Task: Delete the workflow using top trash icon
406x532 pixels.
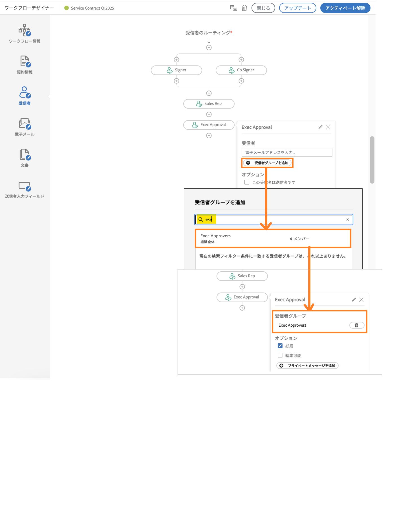Action: click(x=244, y=8)
